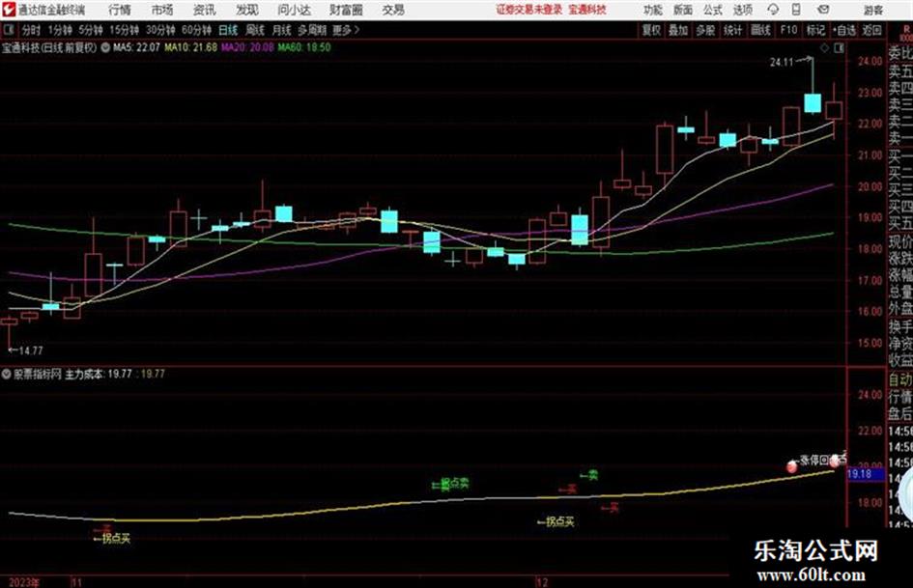
Task: Click the 叠加 overlay button
Action: pos(678,30)
